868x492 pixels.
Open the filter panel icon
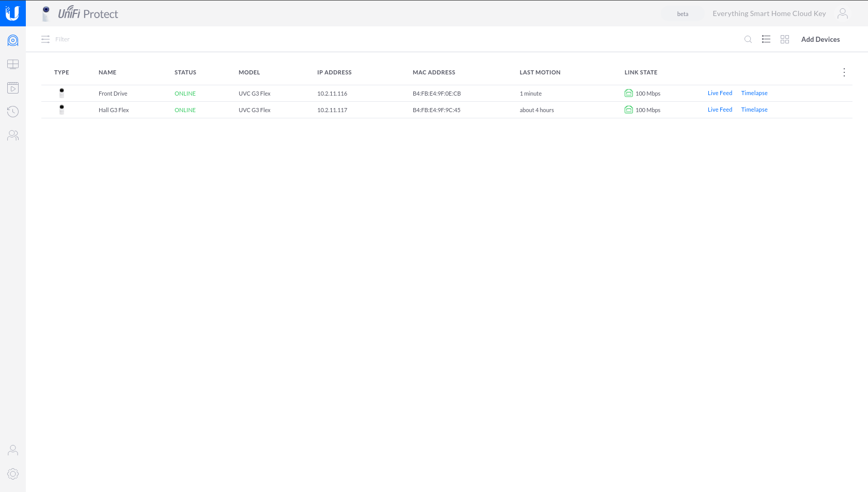[x=45, y=39]
